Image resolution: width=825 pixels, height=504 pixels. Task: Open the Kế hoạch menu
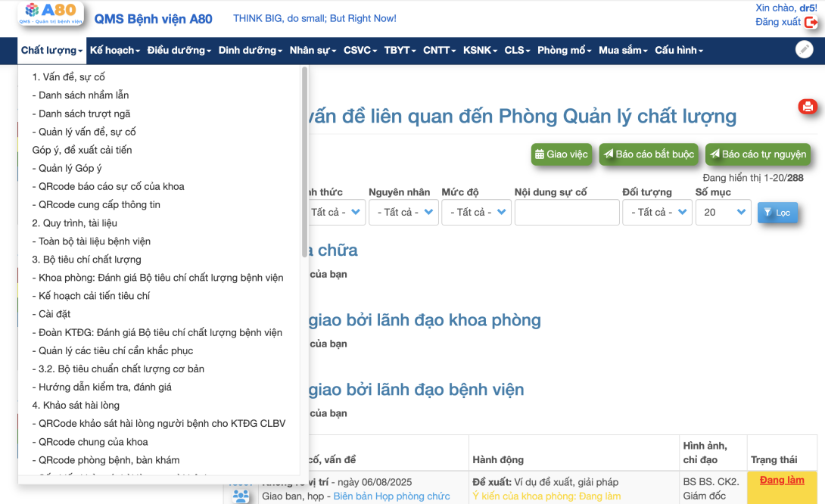pyautogui.click(x=115, y=51)
